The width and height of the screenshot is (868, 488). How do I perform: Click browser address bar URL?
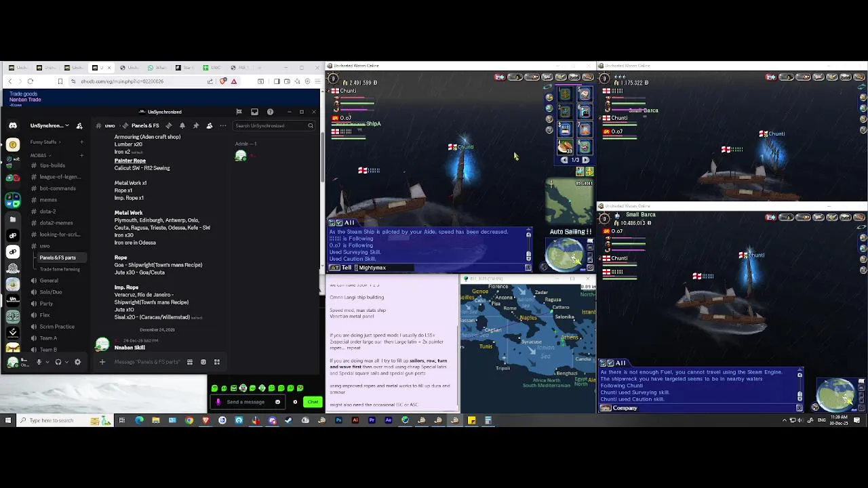122,81
